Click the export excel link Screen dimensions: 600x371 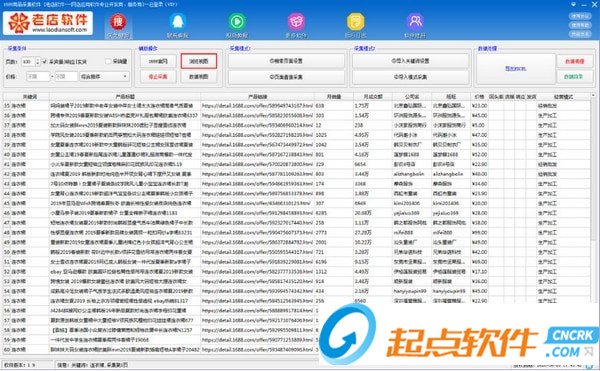515,68
